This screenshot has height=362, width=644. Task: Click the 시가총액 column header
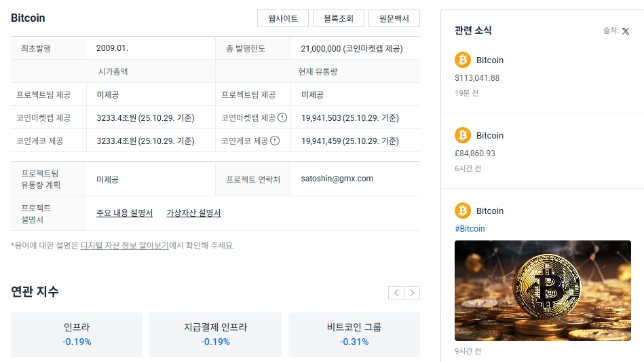tap(113, 71)
